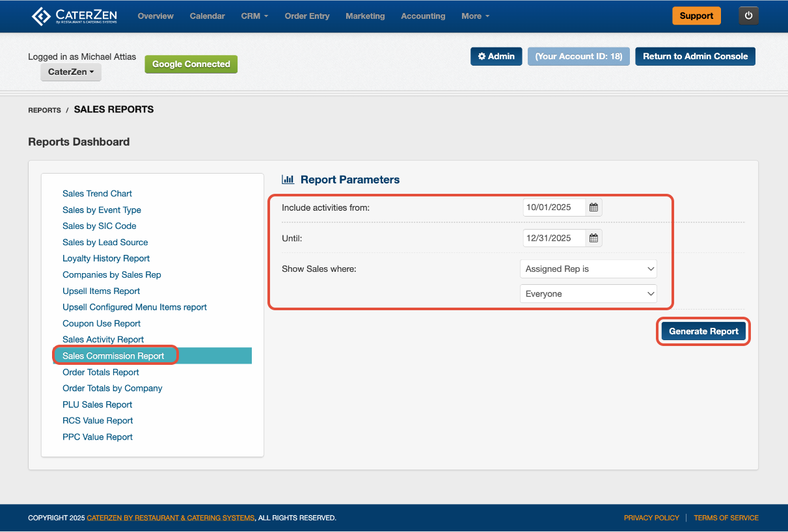Open Order Totals Report
788x532 pixels.
click(x=101, y=373)
